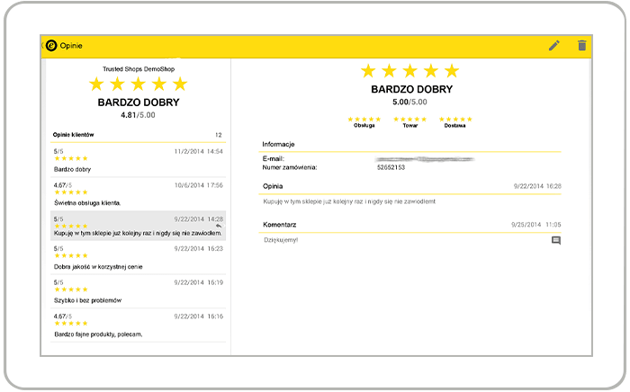Click the Obsługa star rating
The image size is (630, 392).
[364, 119]
